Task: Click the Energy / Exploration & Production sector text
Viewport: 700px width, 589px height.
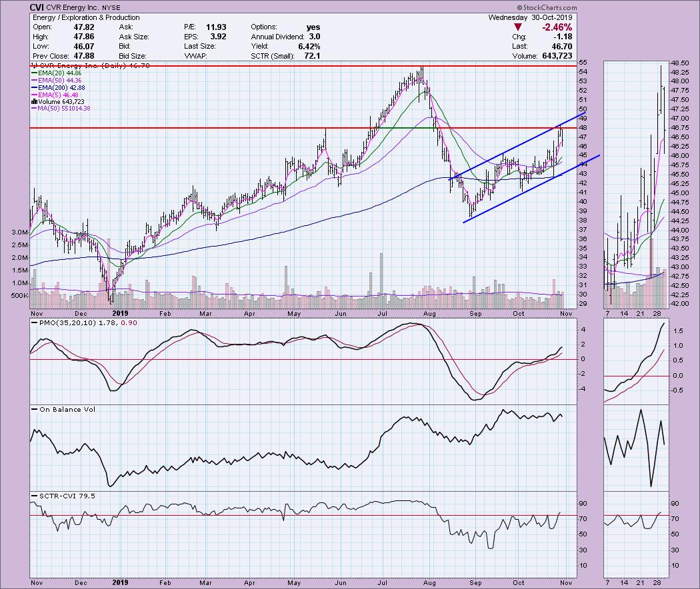Action: point(86,17)
